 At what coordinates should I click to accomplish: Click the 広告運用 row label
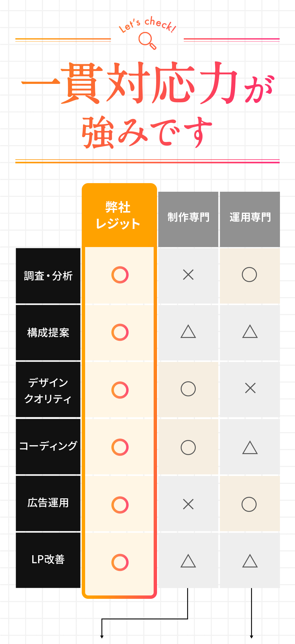[48, 503]
